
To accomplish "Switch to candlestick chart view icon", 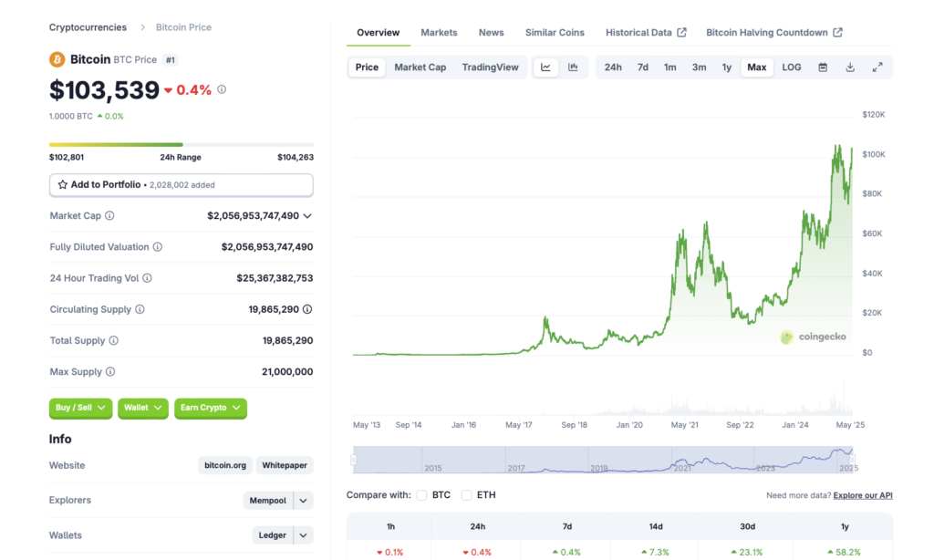I will pyautogui.click(x=573, y=67).
